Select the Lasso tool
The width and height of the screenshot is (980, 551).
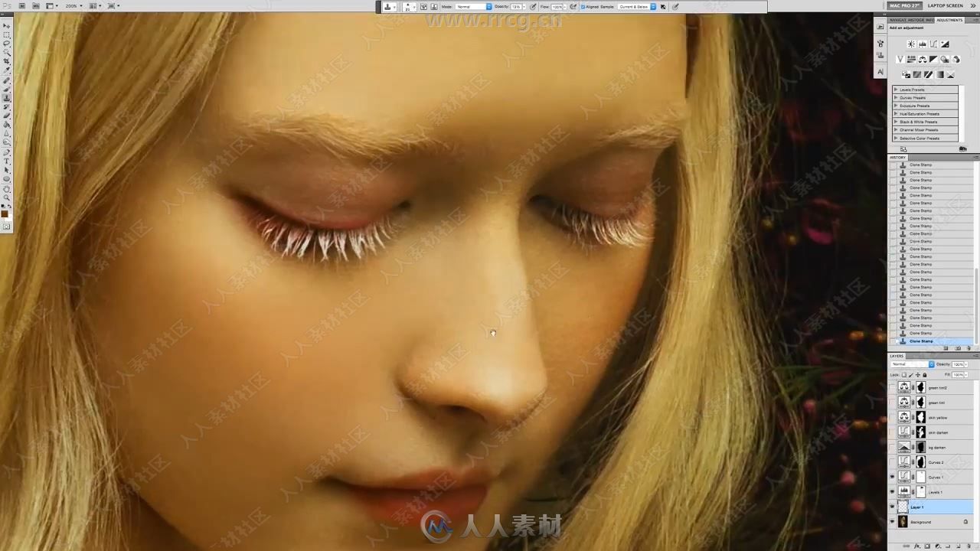tap(6, 44)
